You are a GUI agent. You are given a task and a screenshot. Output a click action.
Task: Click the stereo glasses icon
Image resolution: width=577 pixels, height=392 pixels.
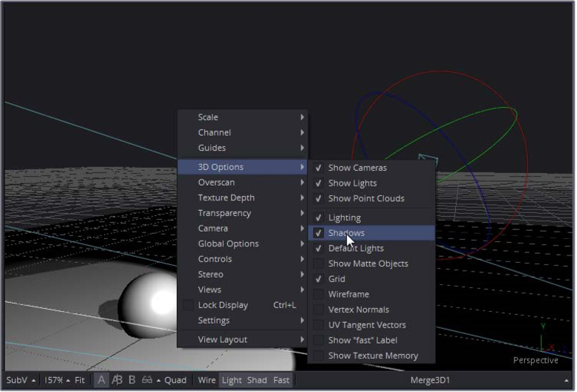coord(147,380)
